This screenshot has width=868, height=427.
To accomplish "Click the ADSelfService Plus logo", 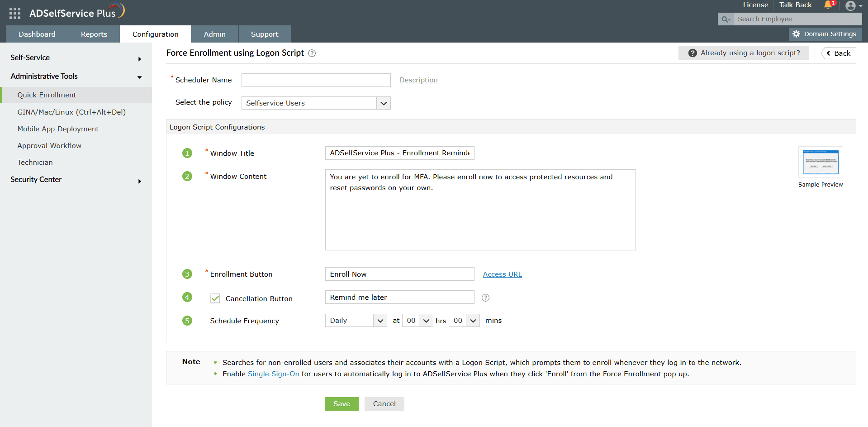I will click(x=77, y=12).
